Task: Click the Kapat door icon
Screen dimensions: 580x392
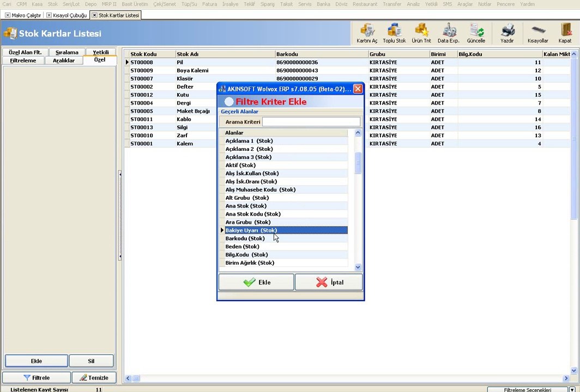Action: click(565, 33)
